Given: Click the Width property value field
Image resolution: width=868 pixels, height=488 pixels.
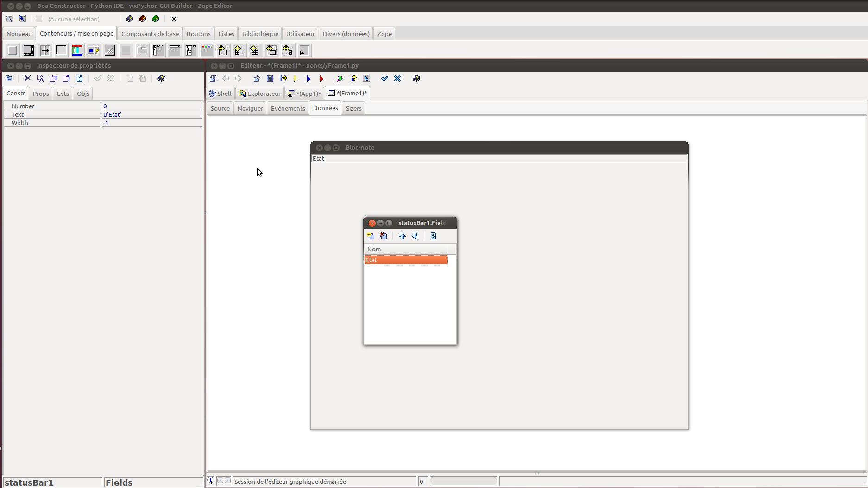Looking at the screenshot, I should [x=151, y=123].
